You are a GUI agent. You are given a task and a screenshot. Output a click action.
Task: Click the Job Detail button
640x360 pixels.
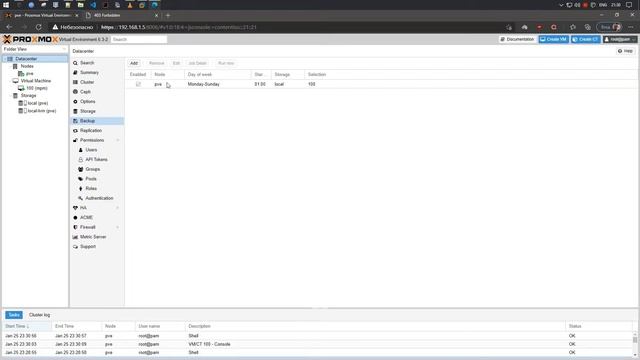[198, 63]
